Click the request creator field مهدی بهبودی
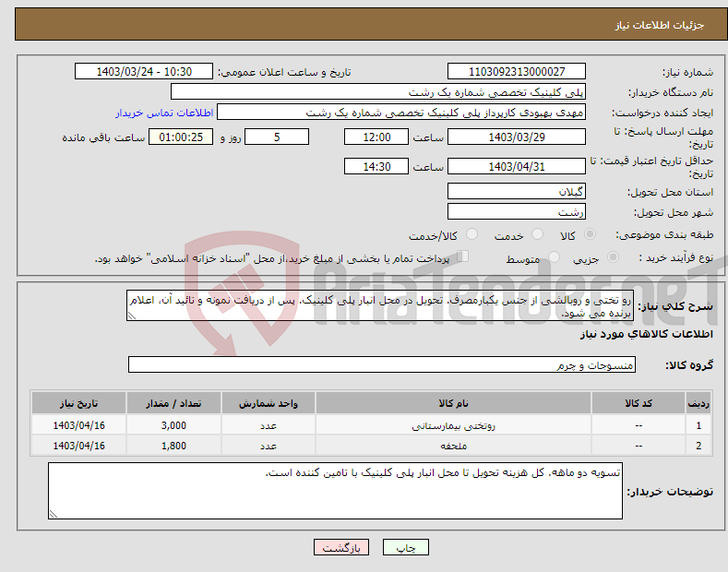 (401, 113)
